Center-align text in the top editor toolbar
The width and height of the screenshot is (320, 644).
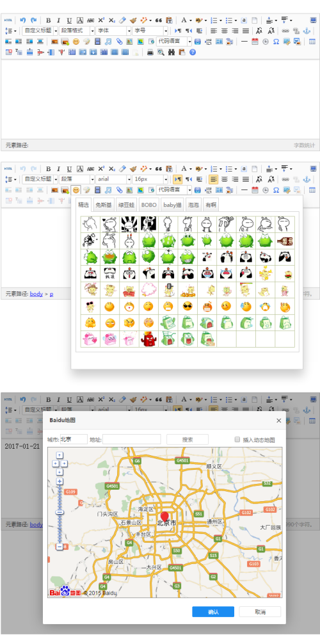224,31
